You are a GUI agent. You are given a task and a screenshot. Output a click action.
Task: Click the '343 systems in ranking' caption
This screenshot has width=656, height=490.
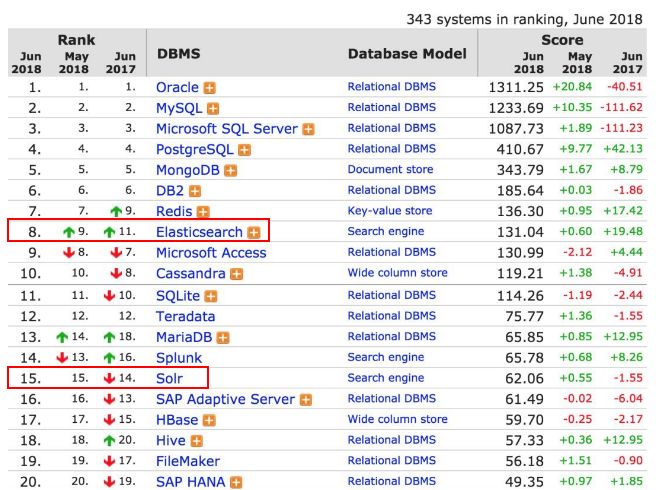(524, 19)
